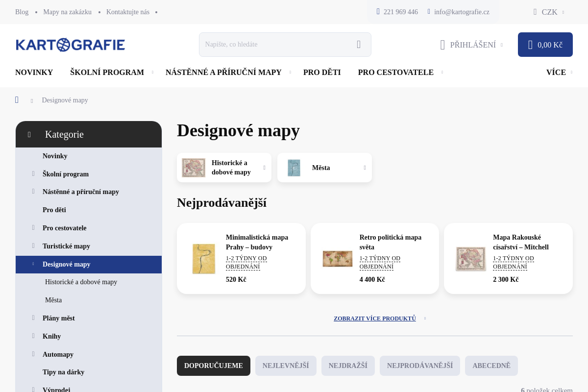Collapse Designové mapy sidebar category
Image resolution: width=588 pixels, height=392 pixels.
point(33,264)
